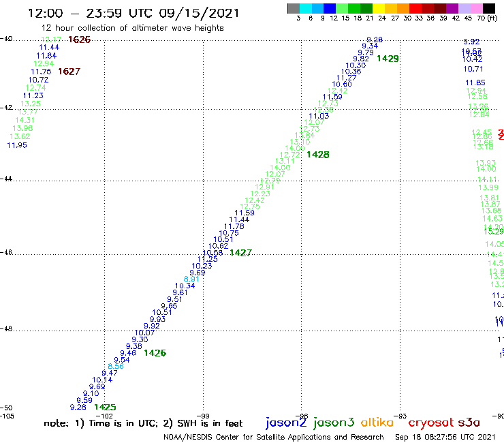Click the time label 1429
This screenshot has height=443, width=504.
(x=388, y=59)
